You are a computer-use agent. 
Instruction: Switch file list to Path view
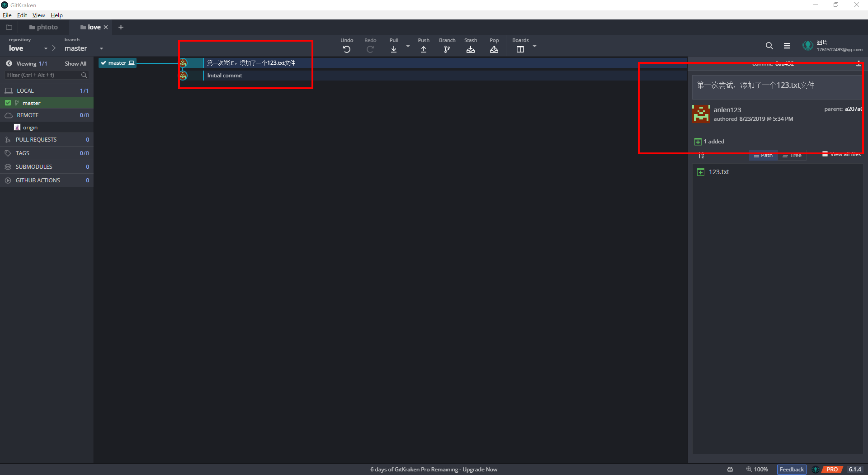point(763,155)
